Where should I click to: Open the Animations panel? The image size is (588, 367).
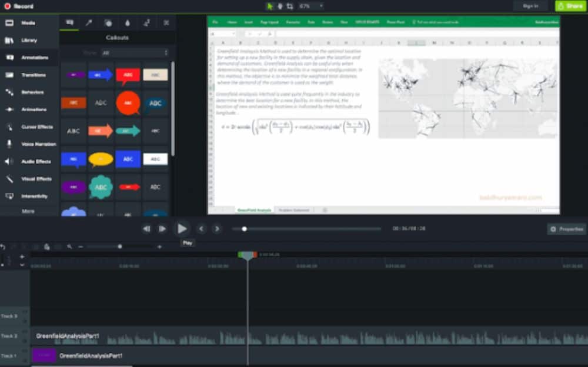point(28,109)
